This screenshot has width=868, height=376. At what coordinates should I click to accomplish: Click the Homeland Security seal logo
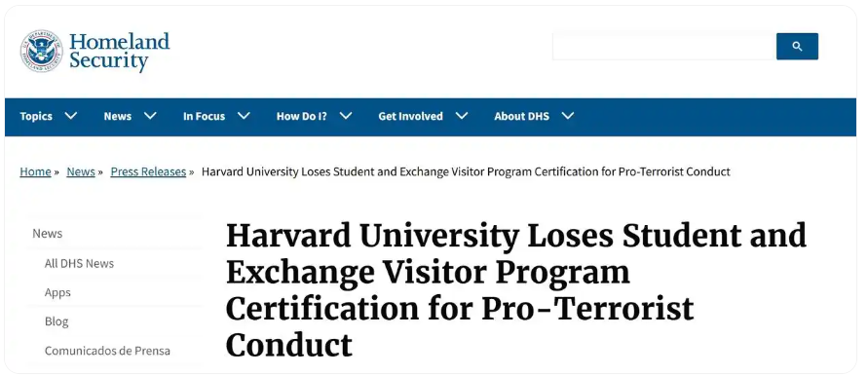(42, 52)
